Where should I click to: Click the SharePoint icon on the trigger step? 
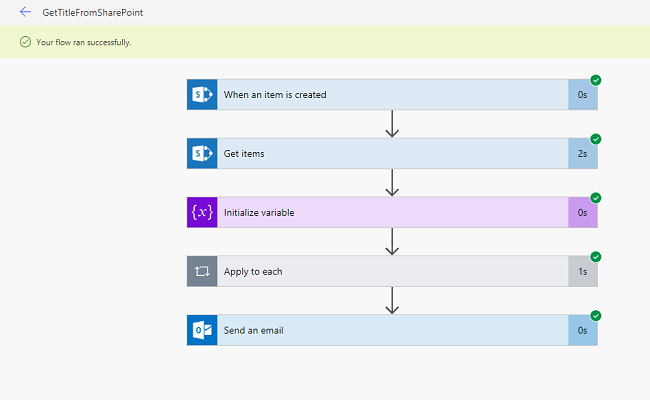coord(202,95)
